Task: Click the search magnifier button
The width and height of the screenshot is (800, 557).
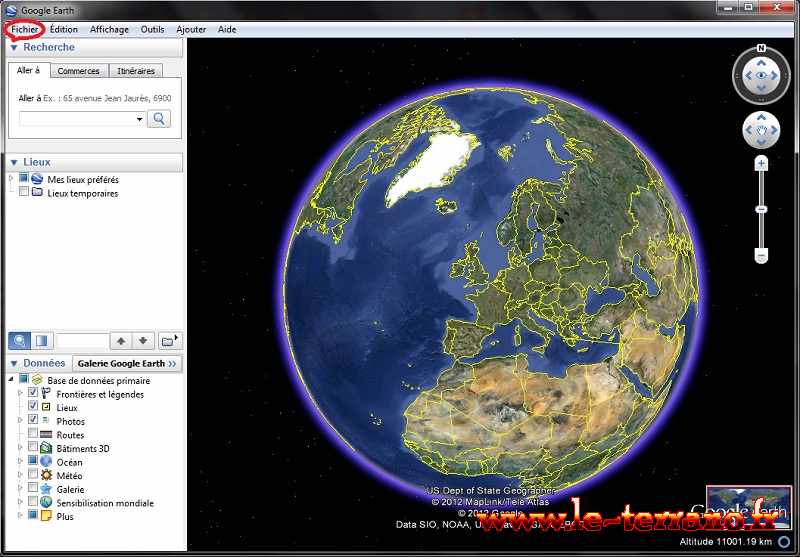Action: tap(159, 119)
